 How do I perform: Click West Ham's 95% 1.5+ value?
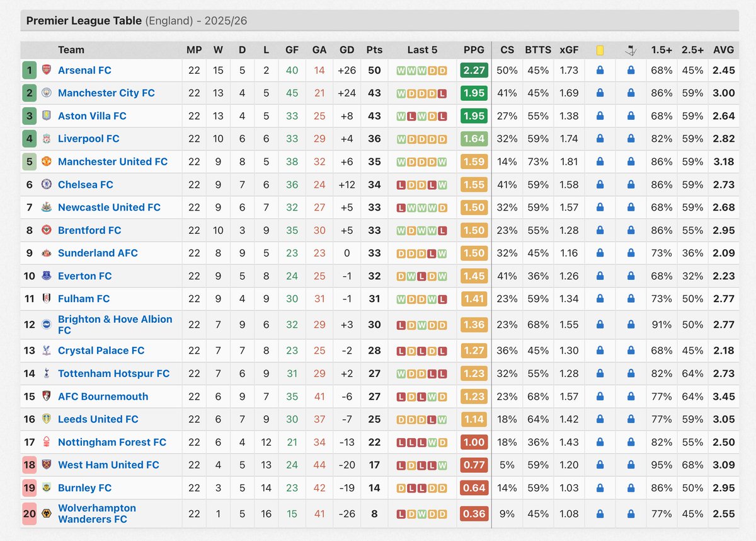click(661, 465)
